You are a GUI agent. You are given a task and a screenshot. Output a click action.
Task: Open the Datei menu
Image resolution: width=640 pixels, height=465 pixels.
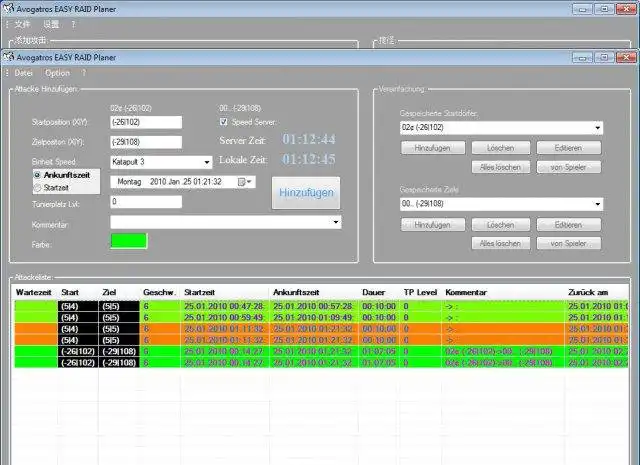(x=24, y=73)
